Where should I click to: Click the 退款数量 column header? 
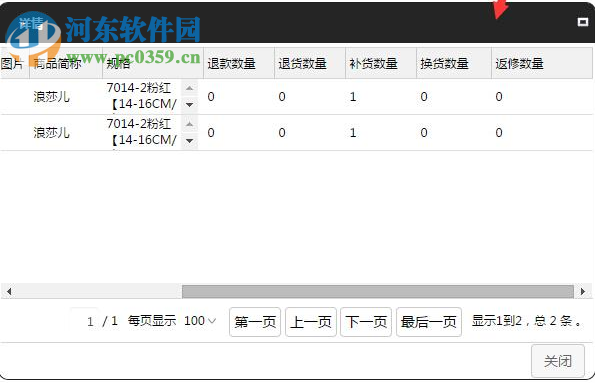pyautogui.click(x=239, y=63)
